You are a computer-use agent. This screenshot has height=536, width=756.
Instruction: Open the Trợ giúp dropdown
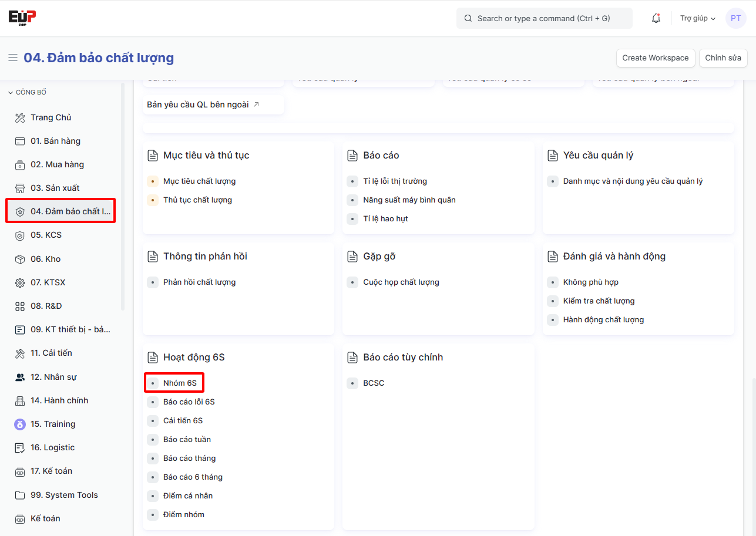tap(698, 18)
